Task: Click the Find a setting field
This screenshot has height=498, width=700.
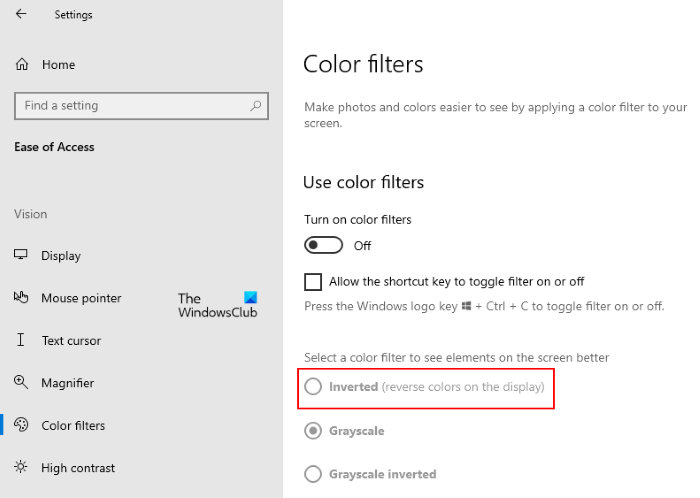Action: tap(130, 105)
